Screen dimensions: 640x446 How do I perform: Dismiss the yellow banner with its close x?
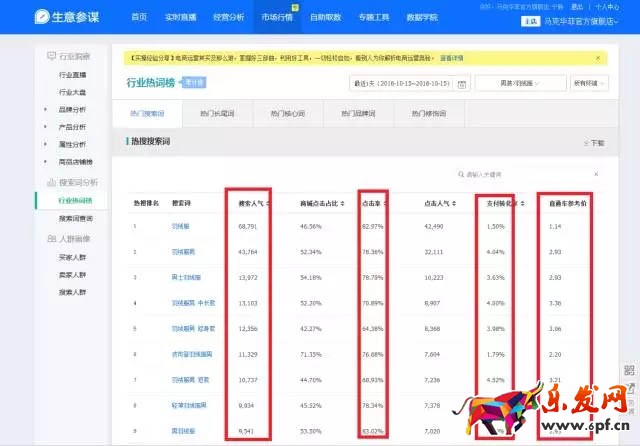[598, 58]
